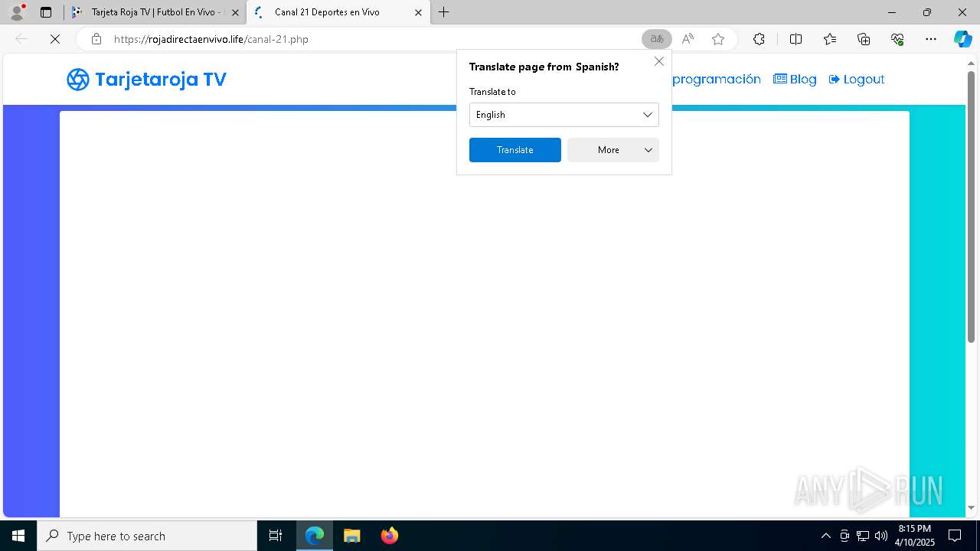The width and height of the screenshot is (980, 551).
Task: Open the Blog link
Action: coord(795,79)
